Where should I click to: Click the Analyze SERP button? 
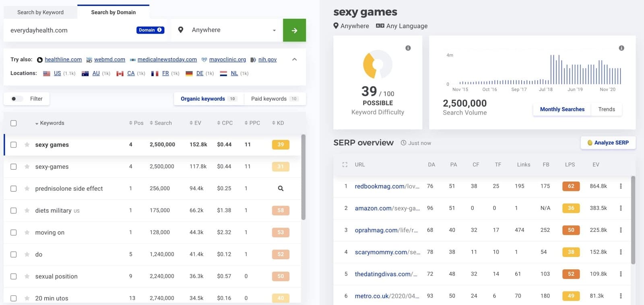(x=608, y=143)
